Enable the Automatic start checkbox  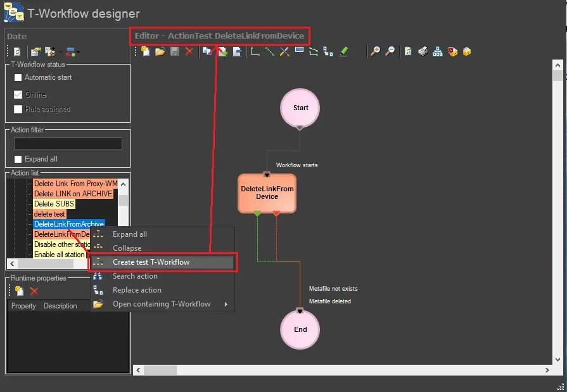click(x=18, y=77)
